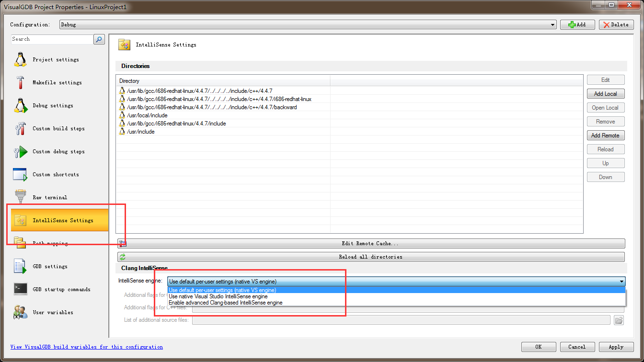Click the Edit directory button

(606, 80)
